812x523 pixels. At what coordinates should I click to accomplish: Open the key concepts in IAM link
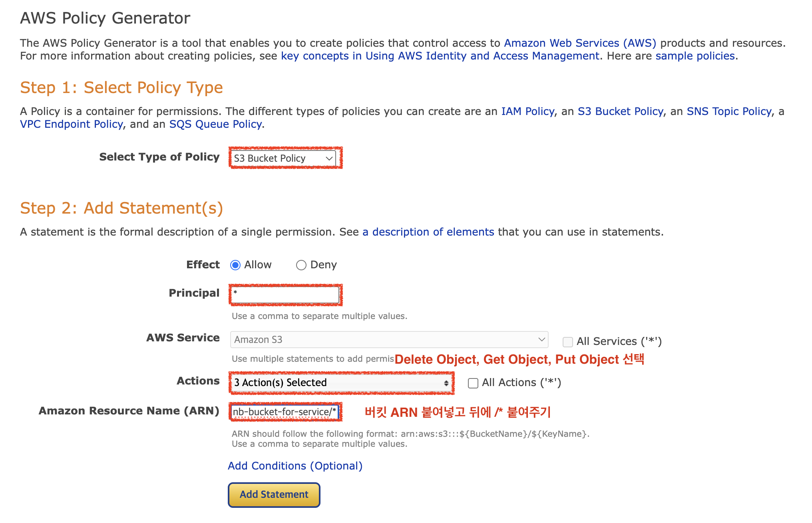(440, 56)
